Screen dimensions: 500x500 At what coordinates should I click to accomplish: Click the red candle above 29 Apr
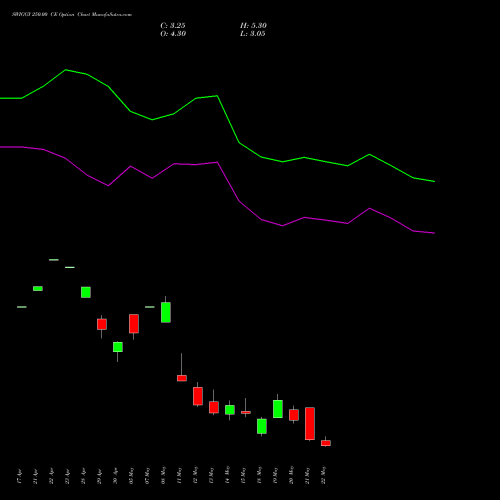pyautogui.click(x=102, y=324)
